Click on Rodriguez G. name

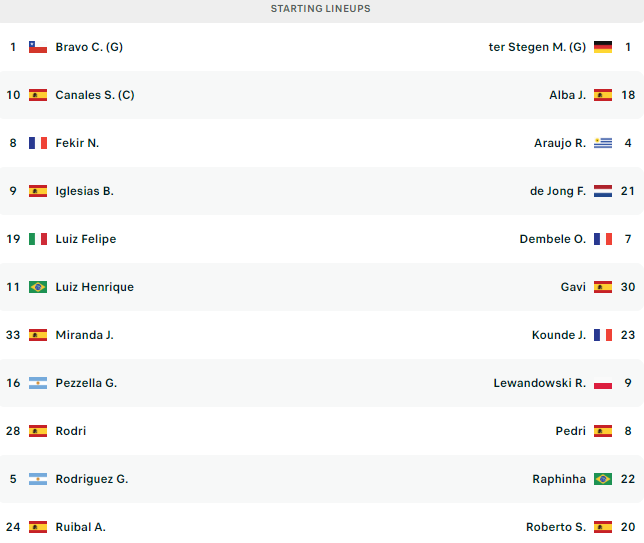pyautogui.click(x=92, y=479)
